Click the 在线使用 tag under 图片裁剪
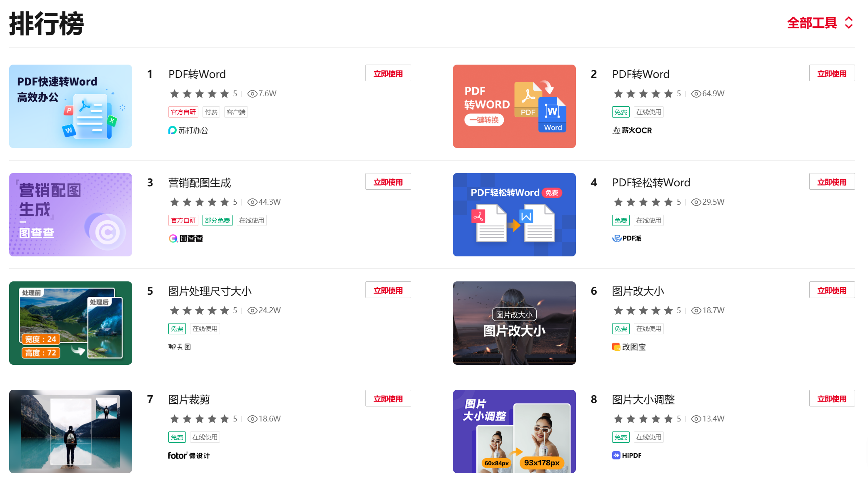This screenshot has height=484, width=868. (205, 437)
